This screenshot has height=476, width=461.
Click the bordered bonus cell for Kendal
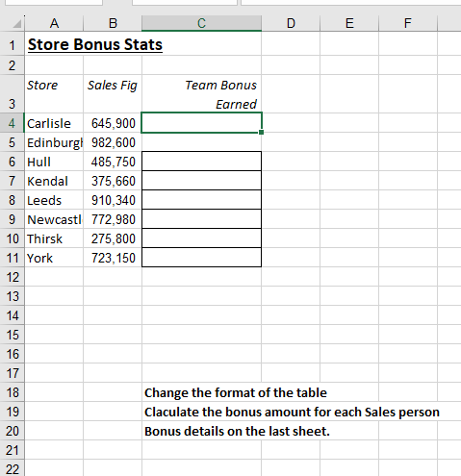tap(201, 181)
